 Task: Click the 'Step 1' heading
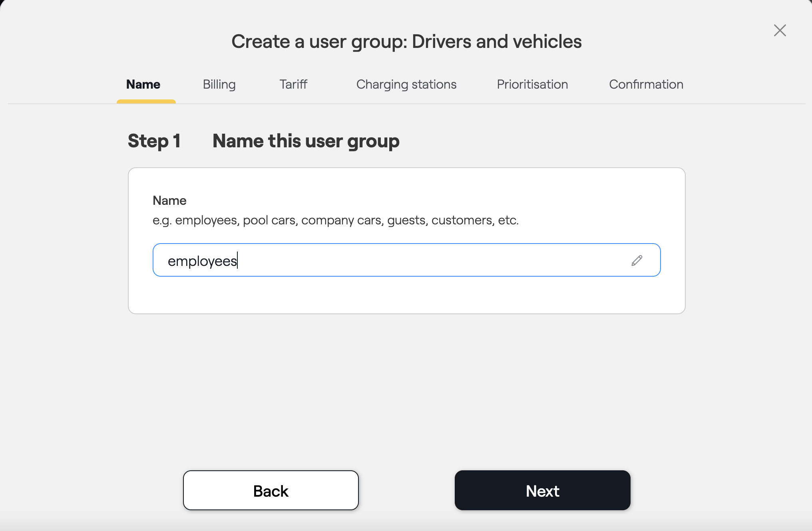(x=154, y=141)
